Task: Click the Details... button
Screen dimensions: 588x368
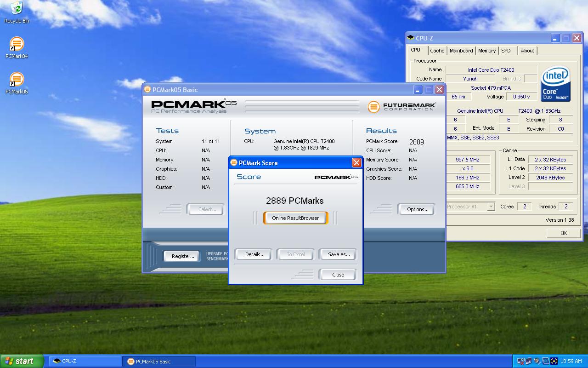Action: pos(254,254)
